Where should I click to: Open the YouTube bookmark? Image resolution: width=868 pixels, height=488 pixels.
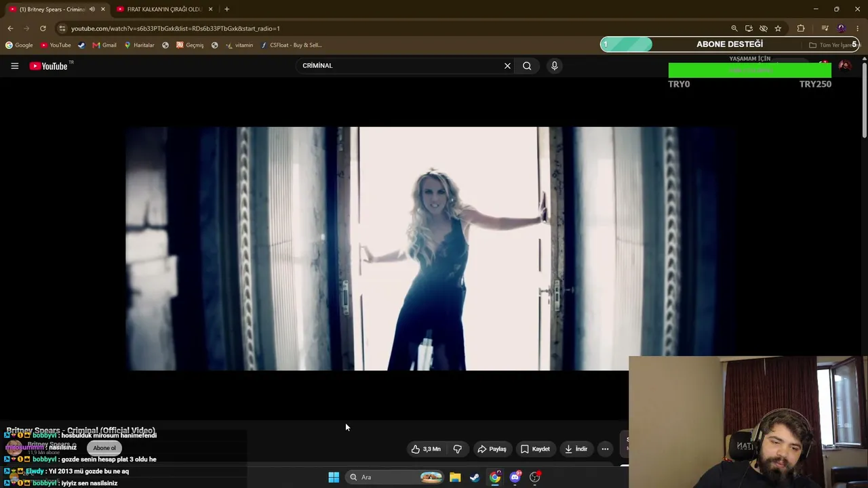pyautogui.click(x=56, y=45)
